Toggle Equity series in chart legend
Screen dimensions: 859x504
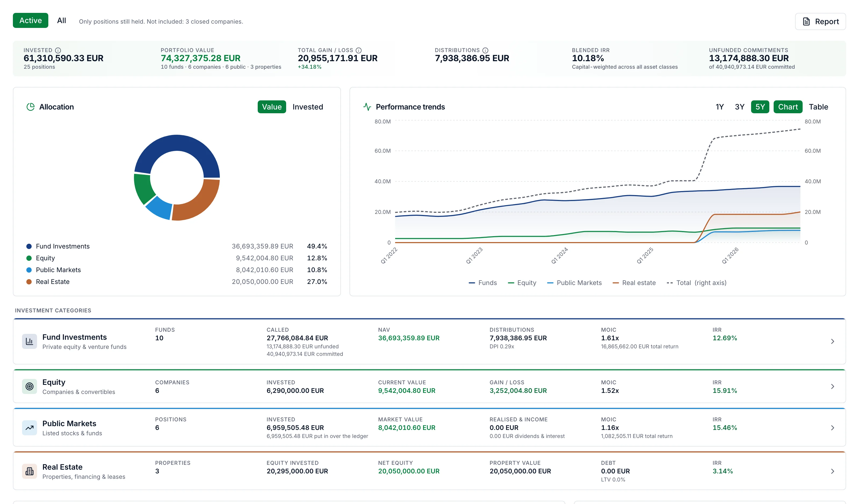pos(522,283)
